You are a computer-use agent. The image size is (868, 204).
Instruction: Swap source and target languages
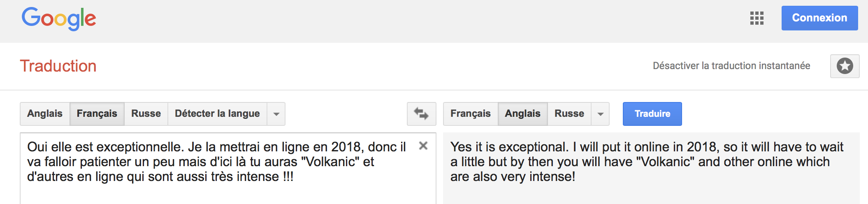[421, 114]
